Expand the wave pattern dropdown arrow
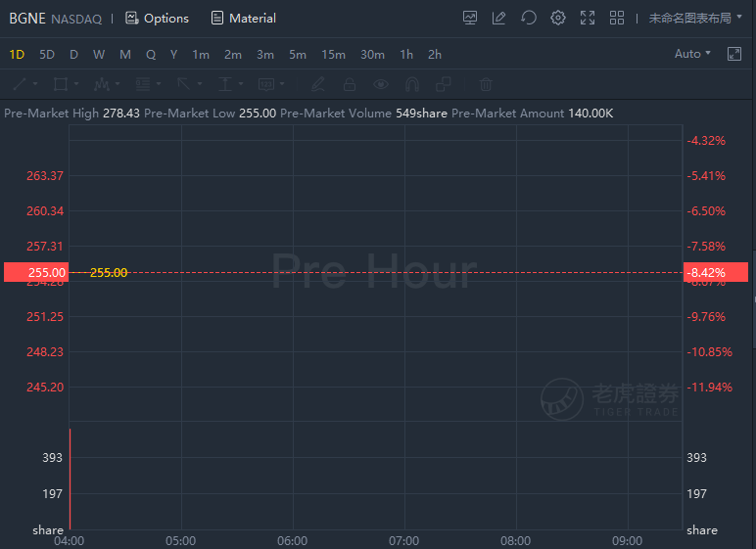The width and height of the screenshot is (756, 549). 118,84
